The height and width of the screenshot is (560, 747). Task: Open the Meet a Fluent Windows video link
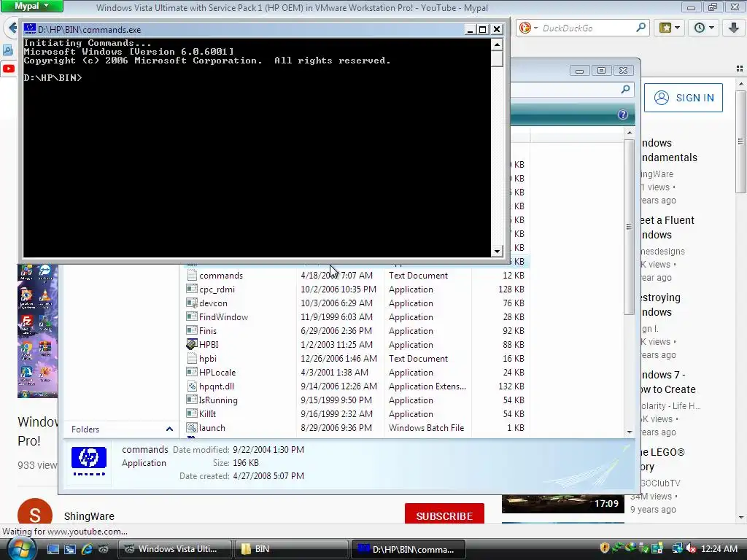tap(667, 227)
